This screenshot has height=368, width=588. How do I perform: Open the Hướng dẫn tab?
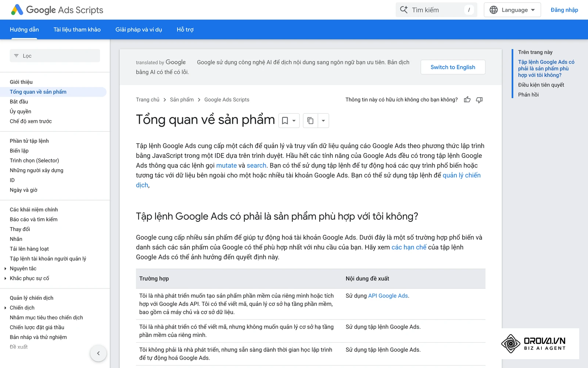click(x=24, y=29)
